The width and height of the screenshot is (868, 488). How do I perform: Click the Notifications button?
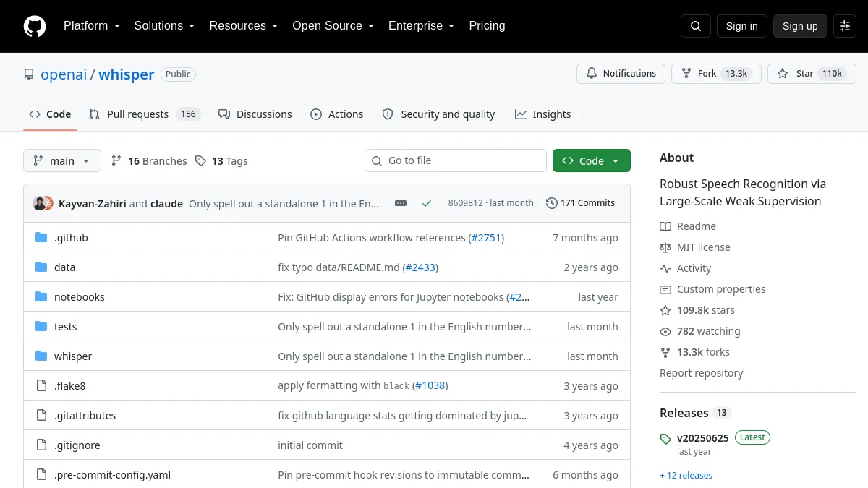(621, 74)
